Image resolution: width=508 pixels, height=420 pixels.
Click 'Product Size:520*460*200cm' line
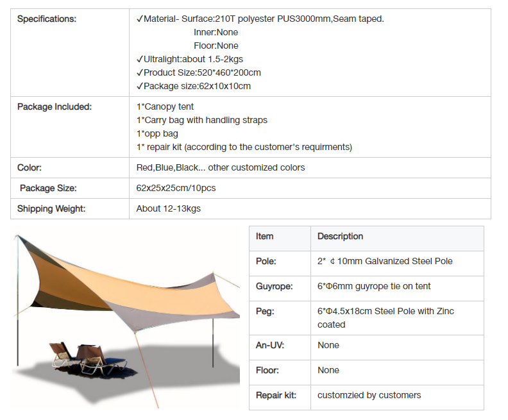coord(199,73)
